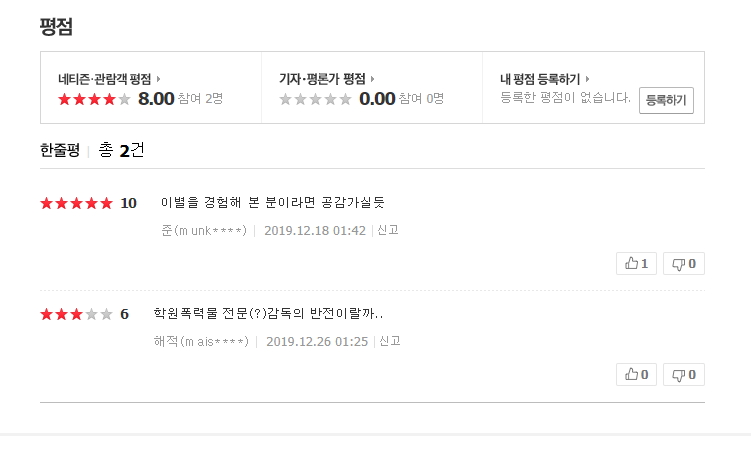Click the three-star rating on second review
Viewport: 751px width, 451px height.
77,314
